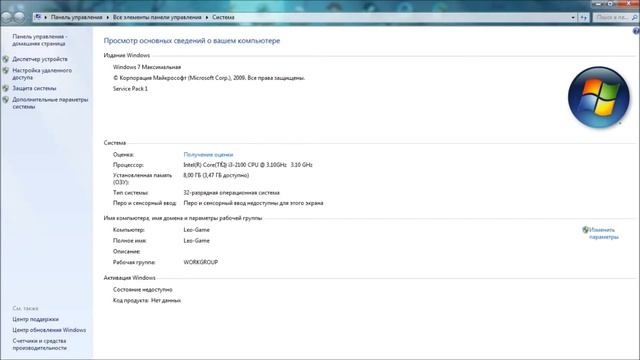
Task: Click Leo-Game value beside Полное имя
Action: [196, 241]
